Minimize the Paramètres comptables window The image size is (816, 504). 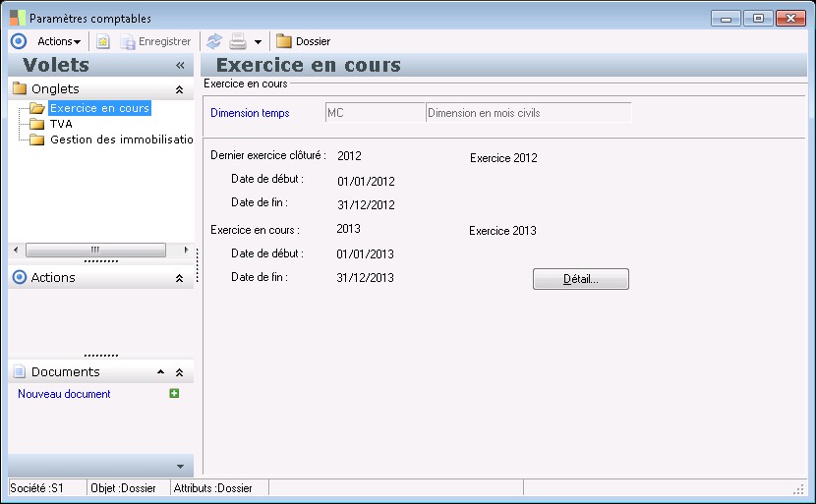(x=726, y=19)
